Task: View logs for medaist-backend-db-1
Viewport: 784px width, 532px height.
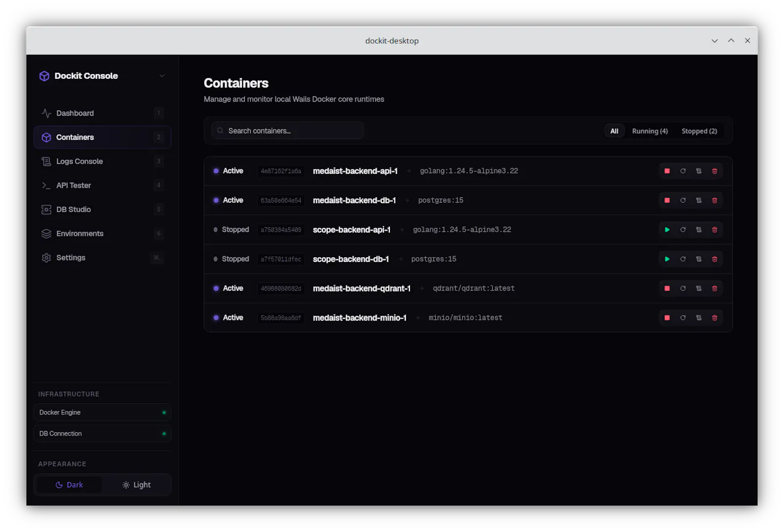Action: tap(699, 200)
